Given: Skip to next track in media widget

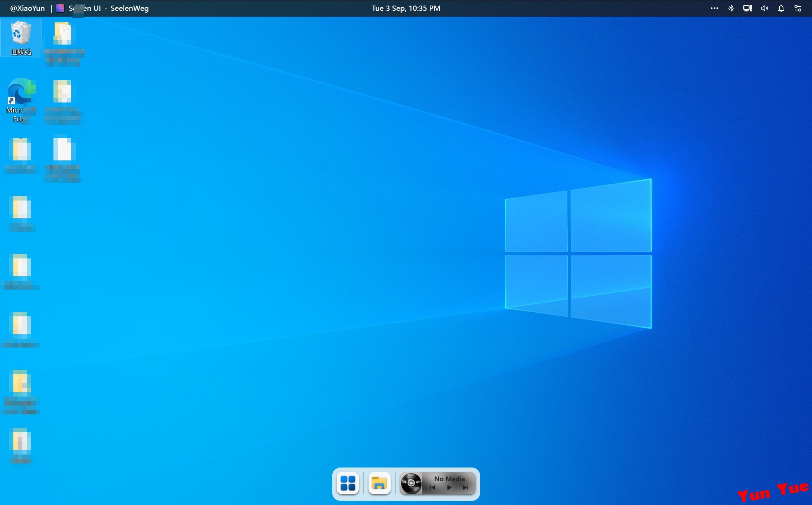Looking at the screenshot, I should [x=465, y=488].
